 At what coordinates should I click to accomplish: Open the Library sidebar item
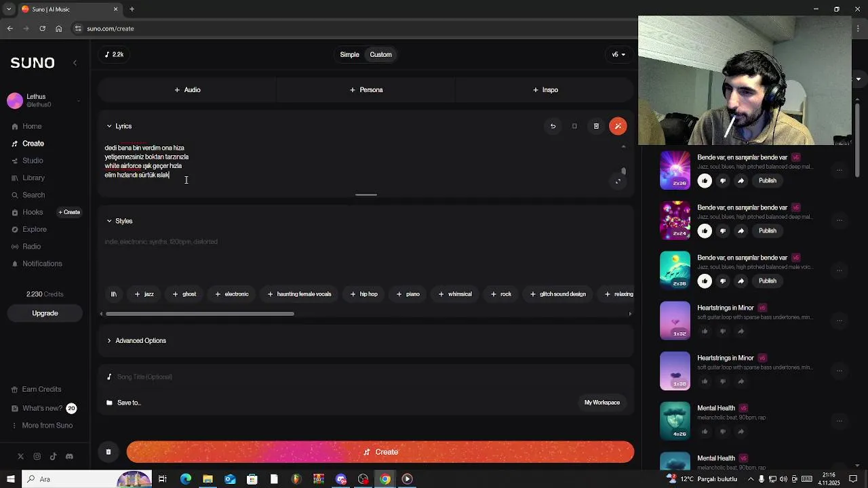click(28, 178)
